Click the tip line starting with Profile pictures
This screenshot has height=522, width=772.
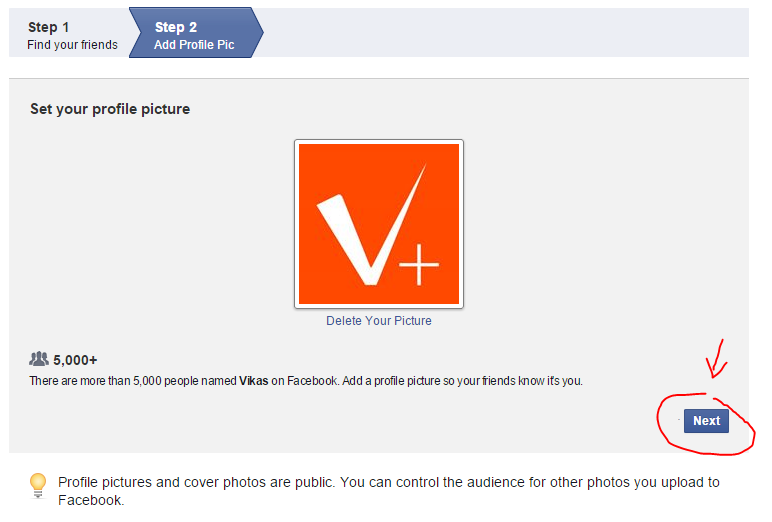click(389, 482)
